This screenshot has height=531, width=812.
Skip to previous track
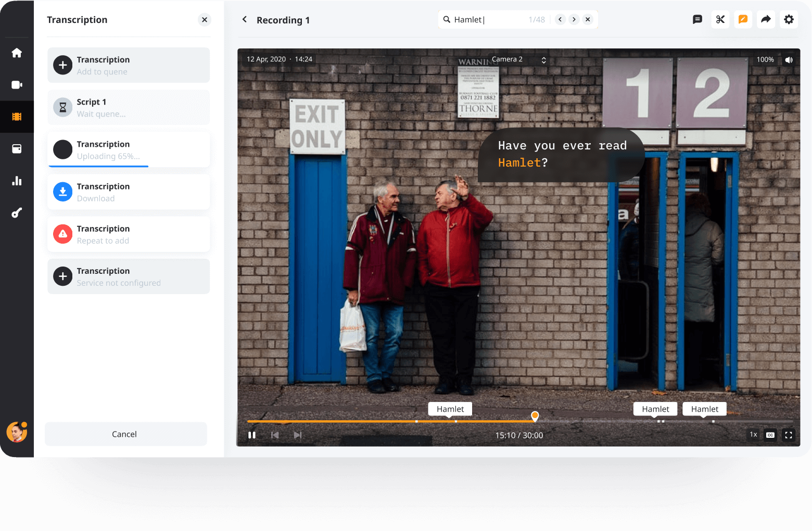tap(275, 435)
